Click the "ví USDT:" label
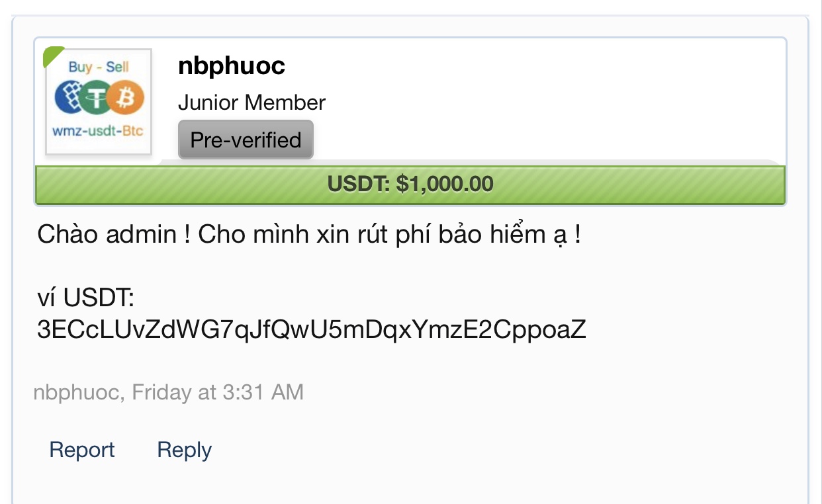This screenshot has height=504, width=822. click(86, 298)
